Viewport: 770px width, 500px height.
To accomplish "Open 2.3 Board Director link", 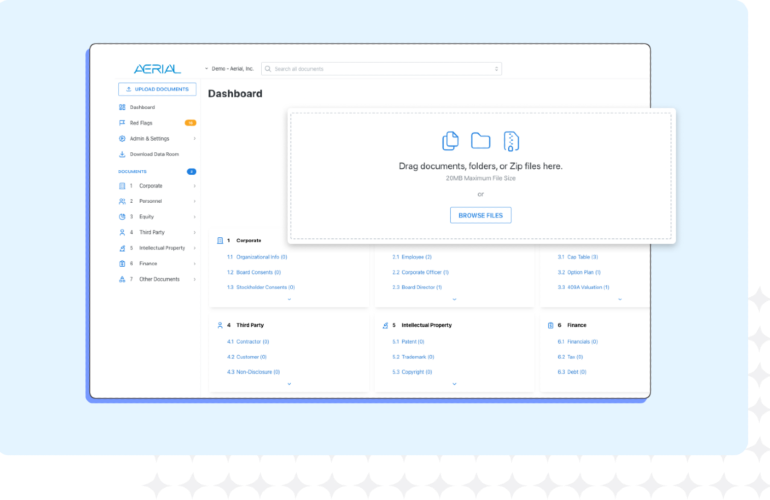I will [x=417, y=287].
